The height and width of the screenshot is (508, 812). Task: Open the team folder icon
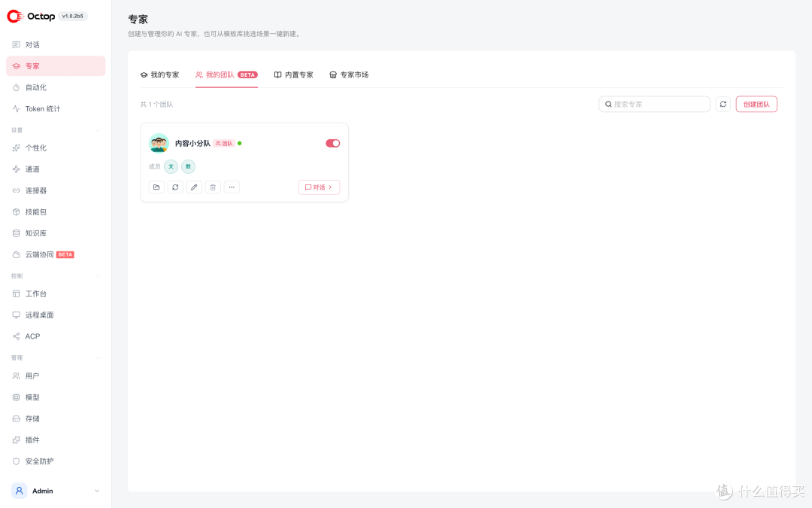coord(156,187)
